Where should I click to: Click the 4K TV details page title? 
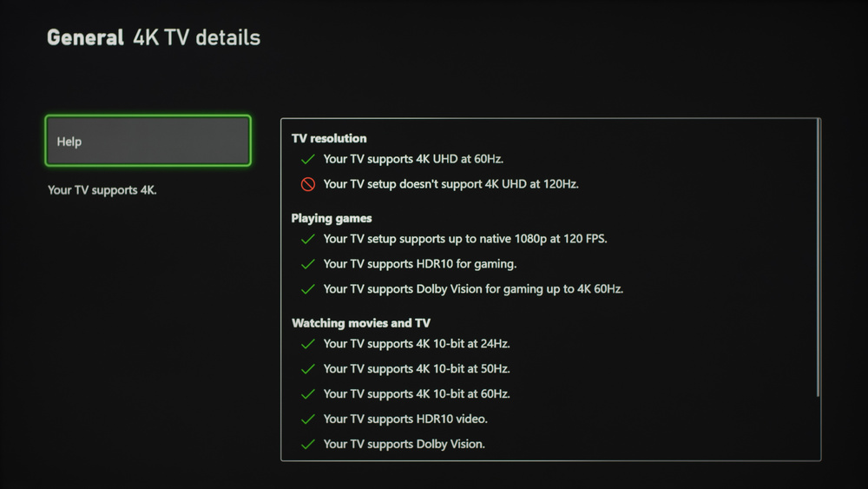click(x=196, y=38)
